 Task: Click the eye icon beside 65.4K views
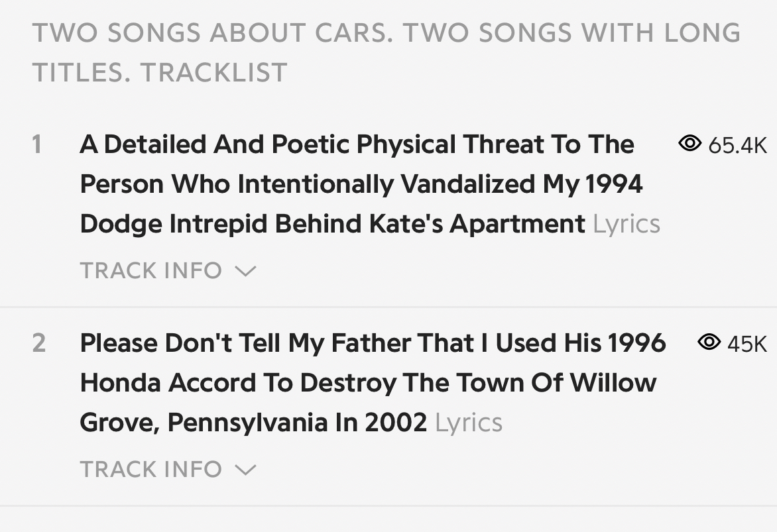tap(690, 143)
